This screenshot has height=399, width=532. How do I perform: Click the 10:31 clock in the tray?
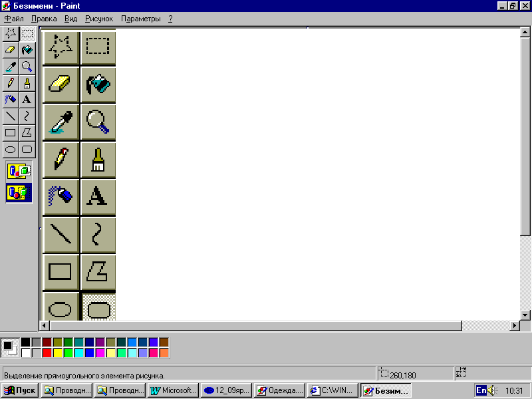coord(514,391)
